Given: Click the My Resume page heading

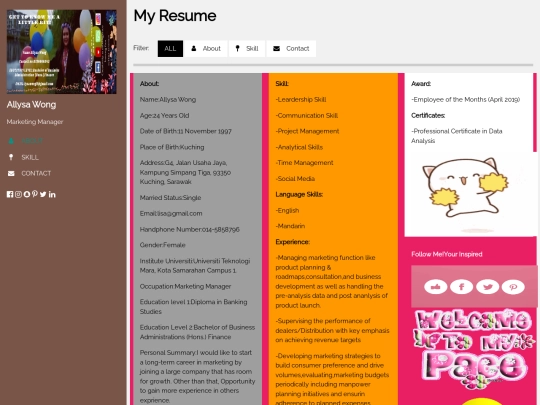Looking at the screenshot, I should [175, 16].
